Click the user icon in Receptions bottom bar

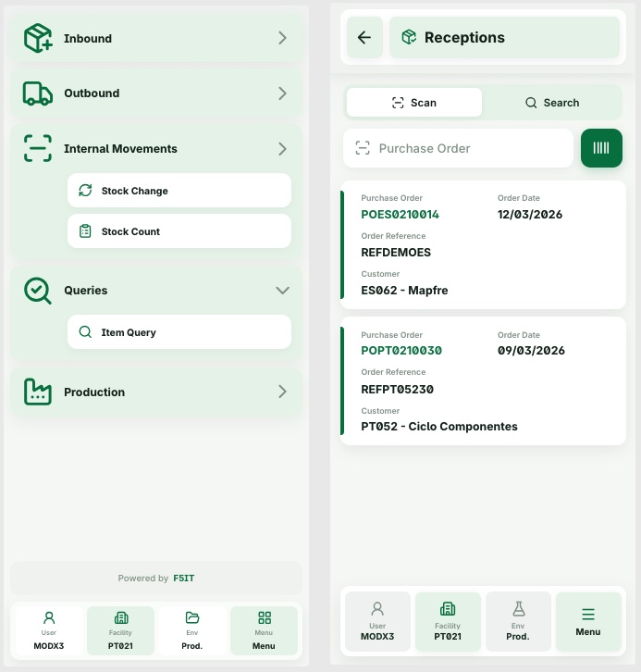click(377, 608)
